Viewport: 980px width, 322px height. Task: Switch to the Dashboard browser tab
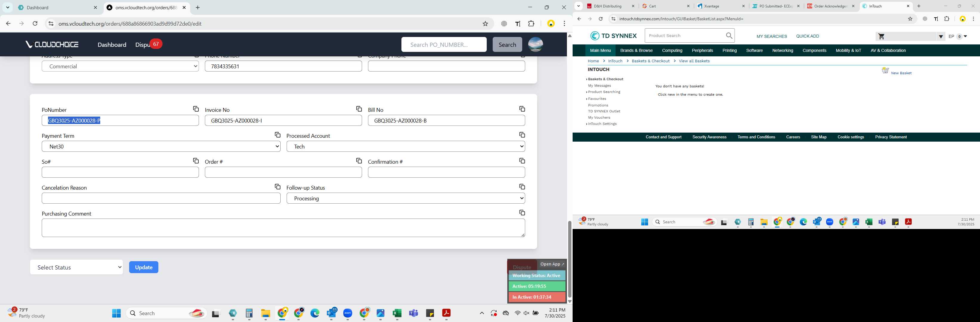pyautogui.click(x=57, y=8)
